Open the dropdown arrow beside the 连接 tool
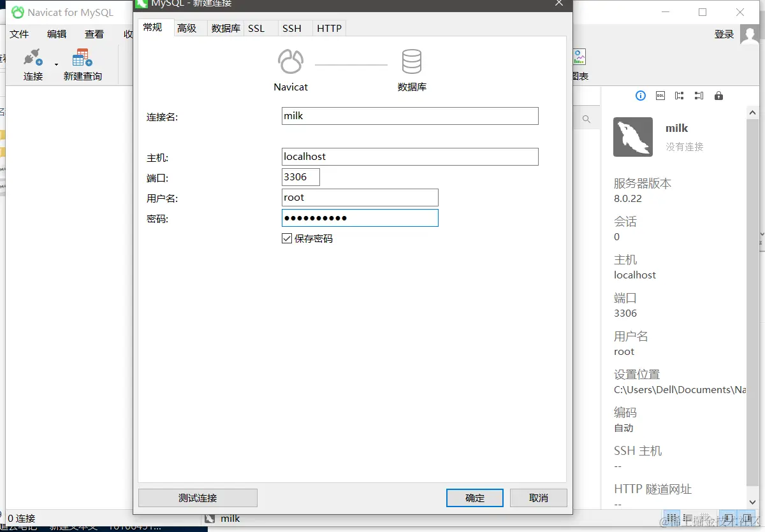 [x=56, y=64]
